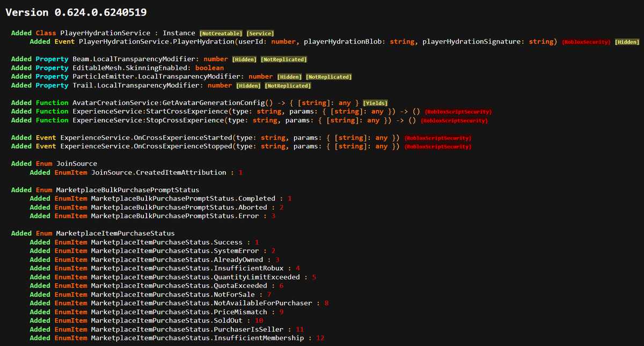Click the Added Enum JoinSource heading
Image resolution: width=644 pixels, height=346 pixels.
[54, 164]
